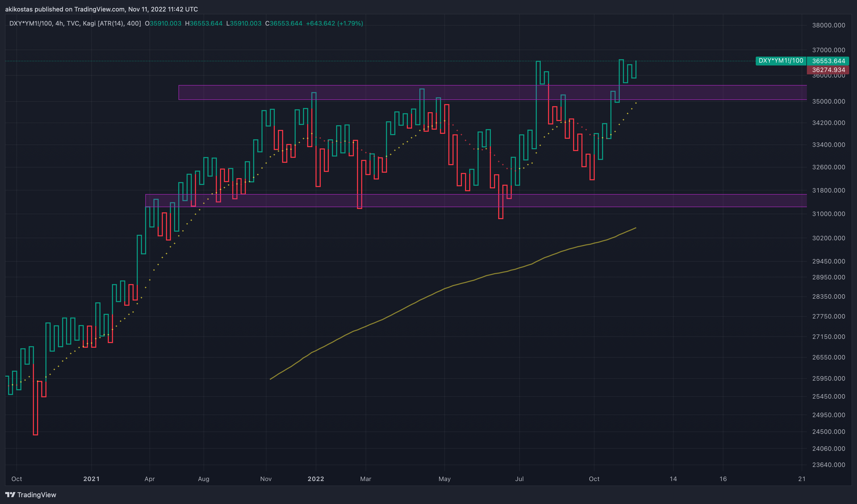The width and height of the screenshot is (857, 504).
Task: Click the 2022 label on time axis
Action: [x=316, y=479]
